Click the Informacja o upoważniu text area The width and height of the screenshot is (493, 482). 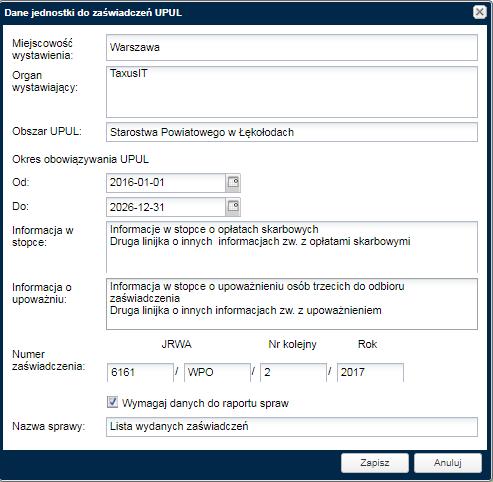tap(292, 304)
